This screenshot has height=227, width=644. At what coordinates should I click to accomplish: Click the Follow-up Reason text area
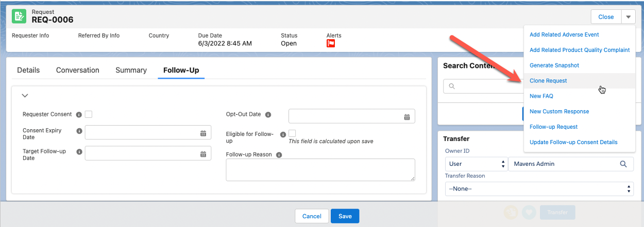[x=320, y=169]
